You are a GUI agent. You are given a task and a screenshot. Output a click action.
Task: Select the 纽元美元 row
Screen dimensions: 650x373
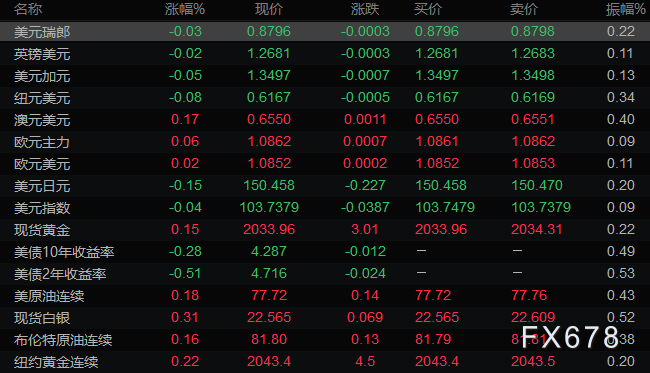325,97
